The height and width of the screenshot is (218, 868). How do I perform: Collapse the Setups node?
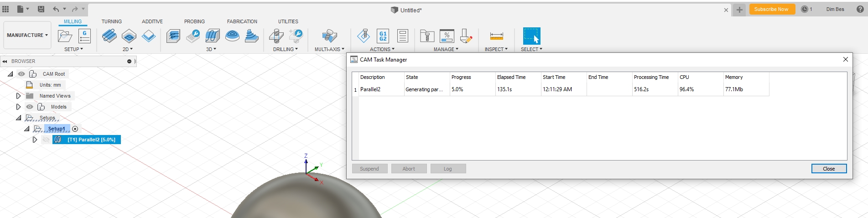[x=19, y=118]
